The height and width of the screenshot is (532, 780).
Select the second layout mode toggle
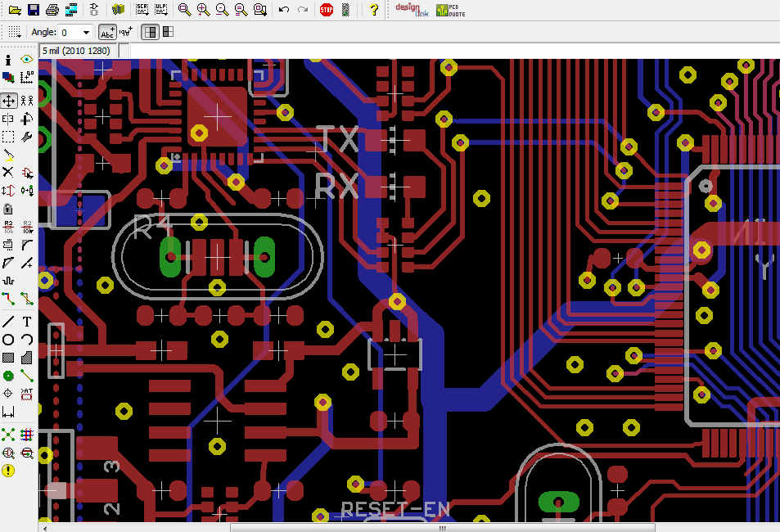168,32
